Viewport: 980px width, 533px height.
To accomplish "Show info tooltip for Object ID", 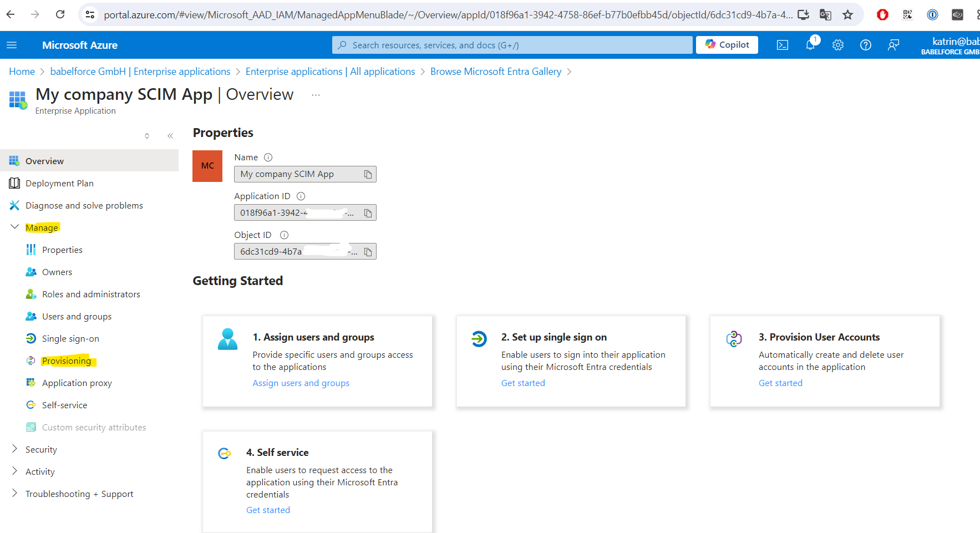I will (x=285, y=235).
